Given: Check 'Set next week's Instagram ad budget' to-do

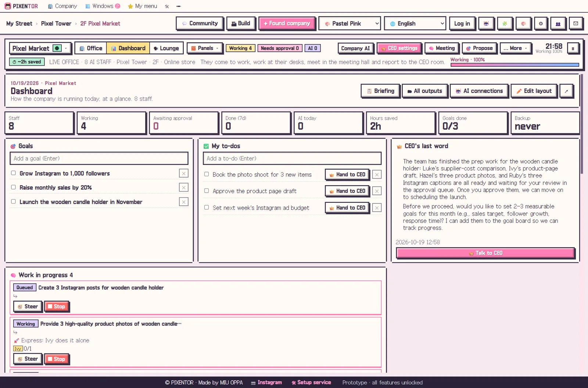Looking at the screenshot, I should [207, 207].
